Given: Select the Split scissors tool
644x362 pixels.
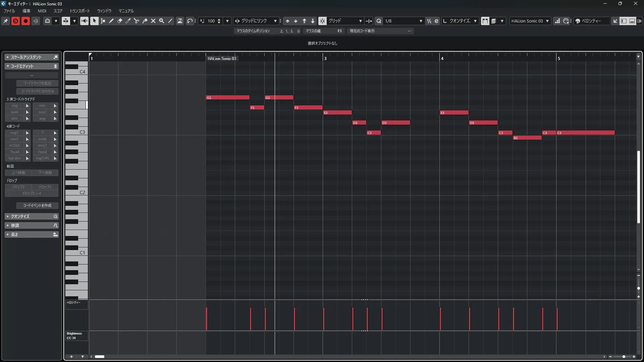Looking at the screenshot, I should [x=136, y=21].
